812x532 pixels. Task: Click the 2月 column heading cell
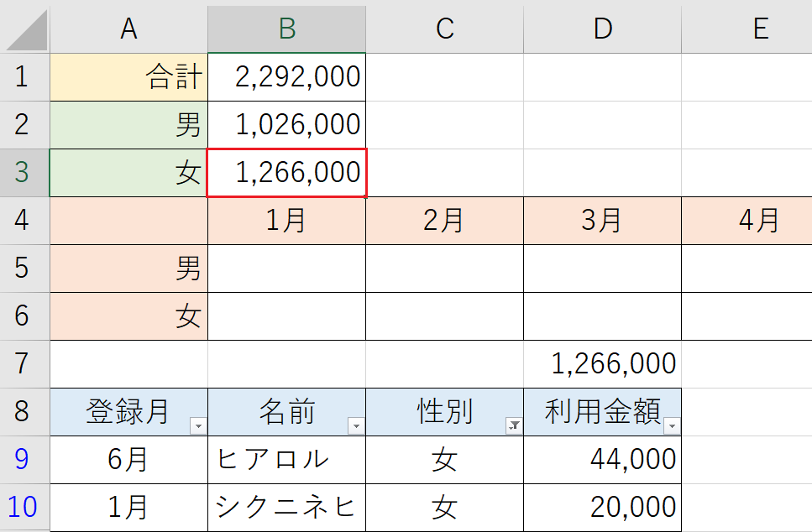click(445, 221)
